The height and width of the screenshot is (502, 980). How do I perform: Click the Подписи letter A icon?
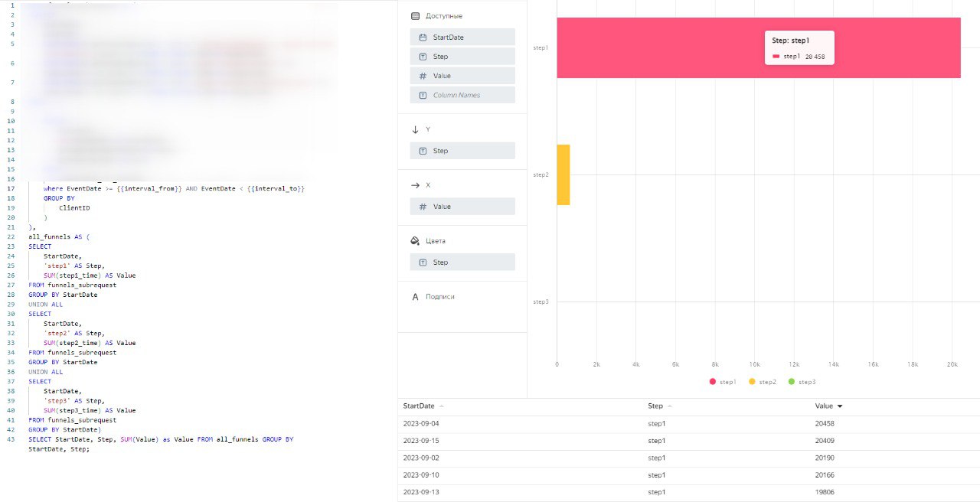[x=415, y=297]
